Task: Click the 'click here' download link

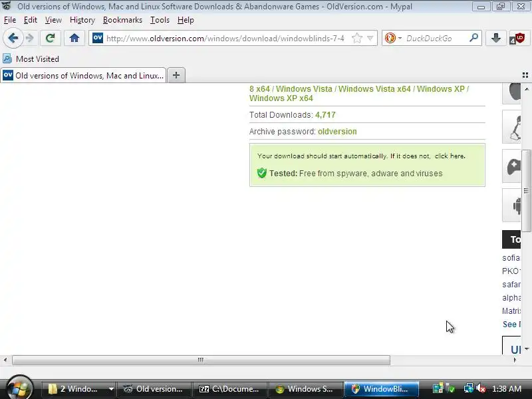Action: [x=450, y=156]
